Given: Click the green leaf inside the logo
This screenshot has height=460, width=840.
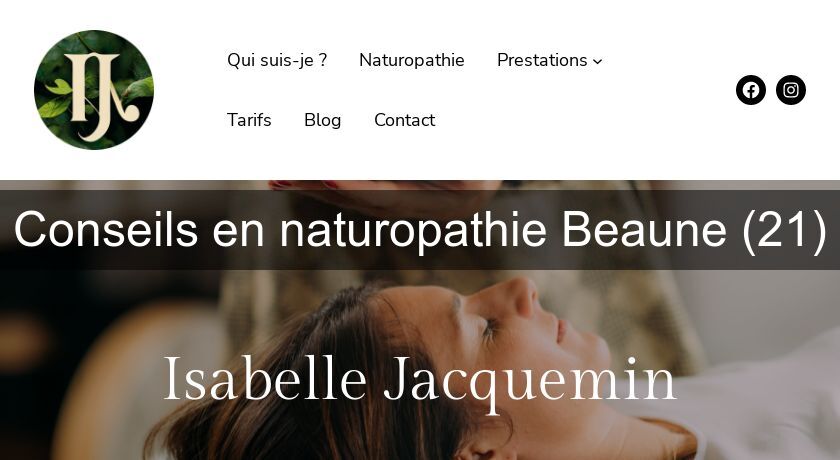Looking at the screenshot, I should click(x=58, y=87).
